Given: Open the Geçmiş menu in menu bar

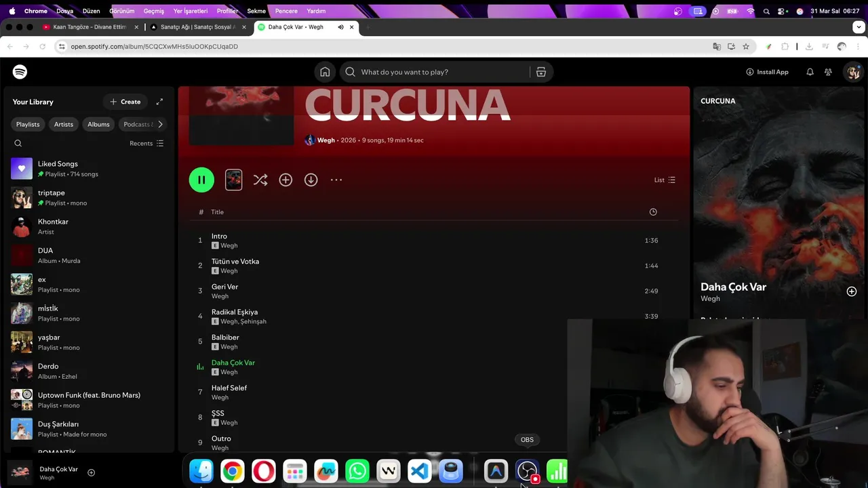Looking at the screenshot, I should [154, 11].
